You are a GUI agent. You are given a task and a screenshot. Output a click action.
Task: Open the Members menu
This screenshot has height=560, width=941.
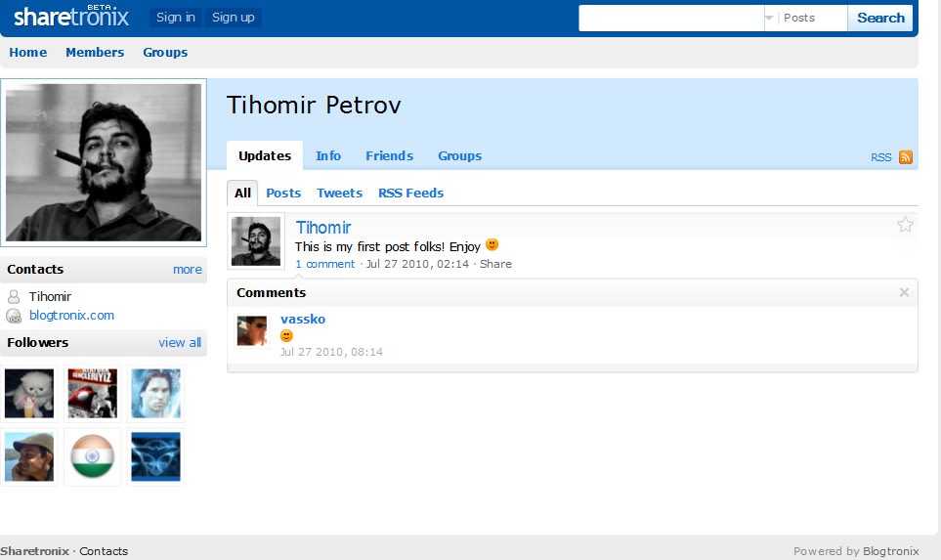(x=95, y=52)
